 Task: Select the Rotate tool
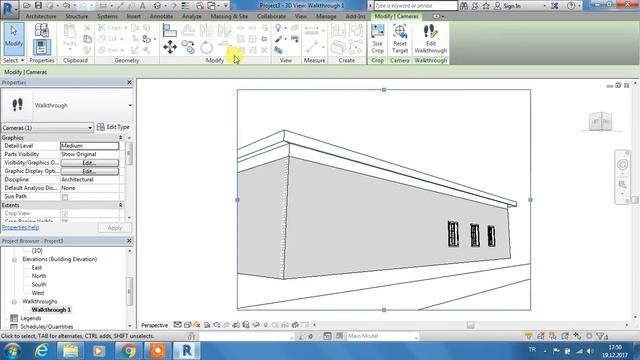tap(207, 47)
